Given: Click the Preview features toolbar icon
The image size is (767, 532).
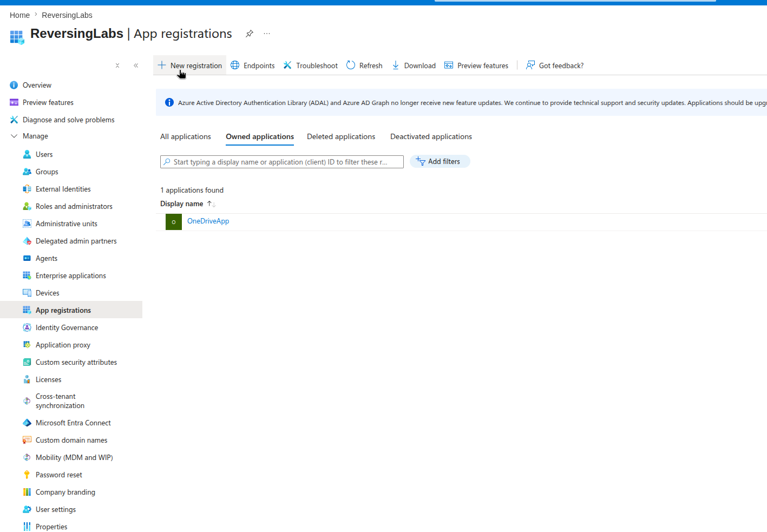Looking at the screenshot, I should (x=449, y=65).
